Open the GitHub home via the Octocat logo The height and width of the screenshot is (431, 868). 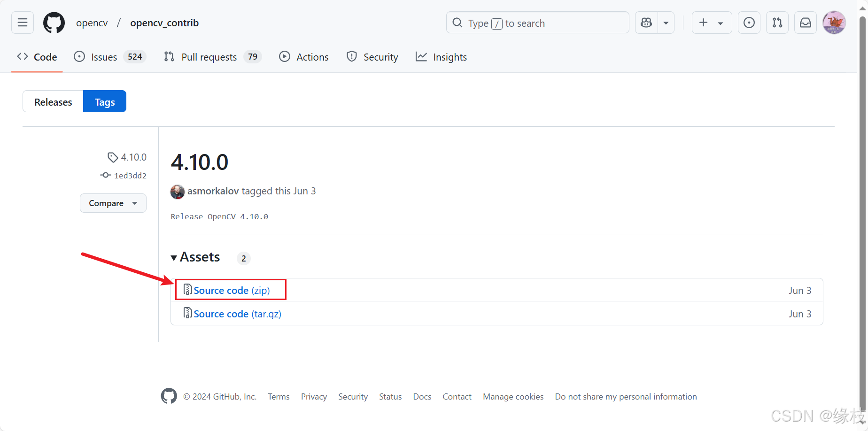point(54,23)
